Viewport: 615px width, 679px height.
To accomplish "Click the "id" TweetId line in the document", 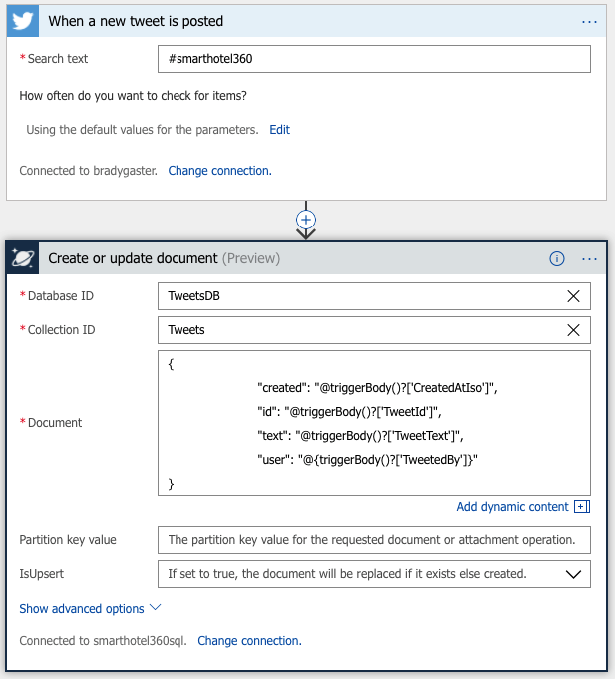I will coord(349,411).
